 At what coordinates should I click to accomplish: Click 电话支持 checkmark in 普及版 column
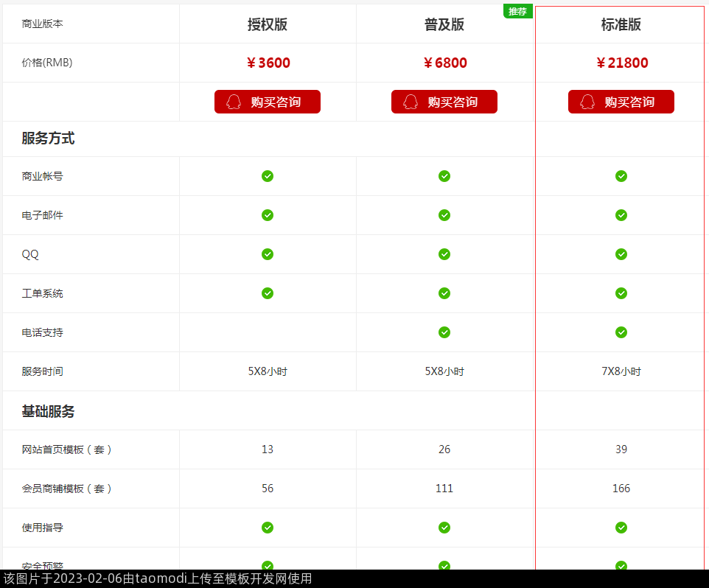[444, 332]
